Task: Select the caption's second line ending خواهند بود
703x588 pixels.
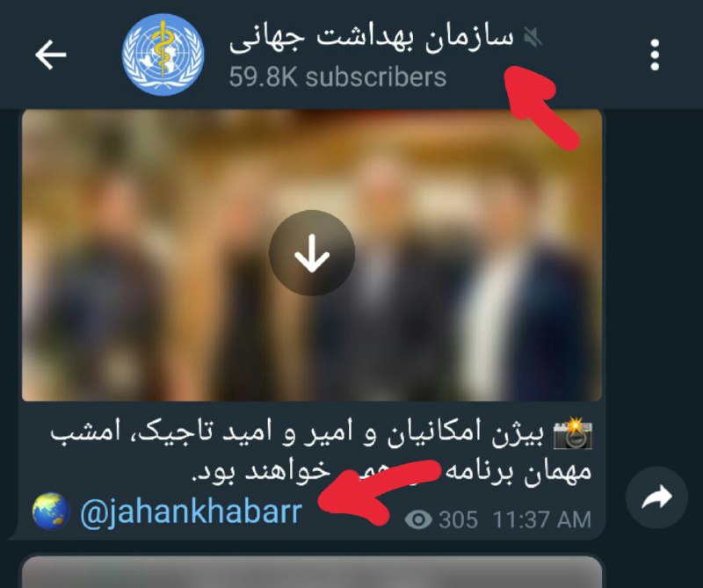Action: (x=391, y=471)
